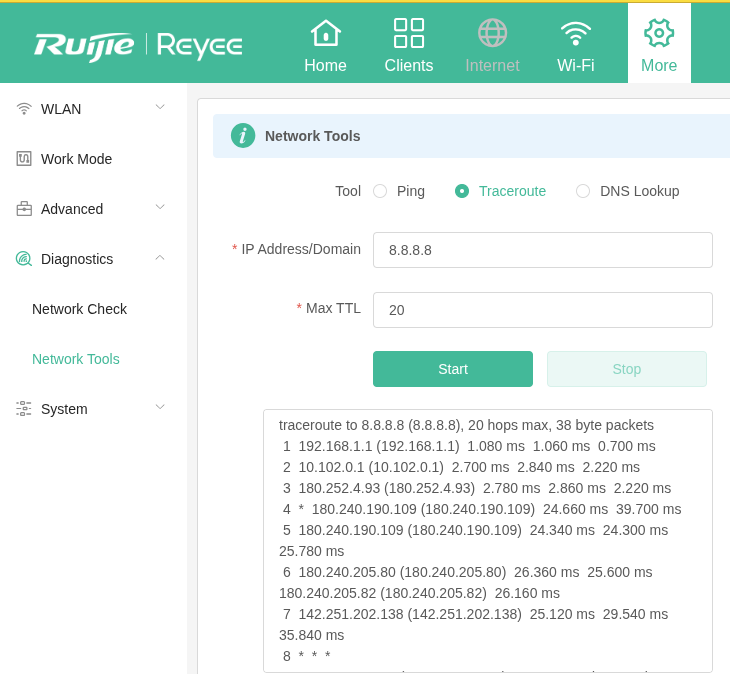Open Network Check in sidebar
Viewport: 730px width, 674px height.
pyautogui.click(x=79, y=309)
